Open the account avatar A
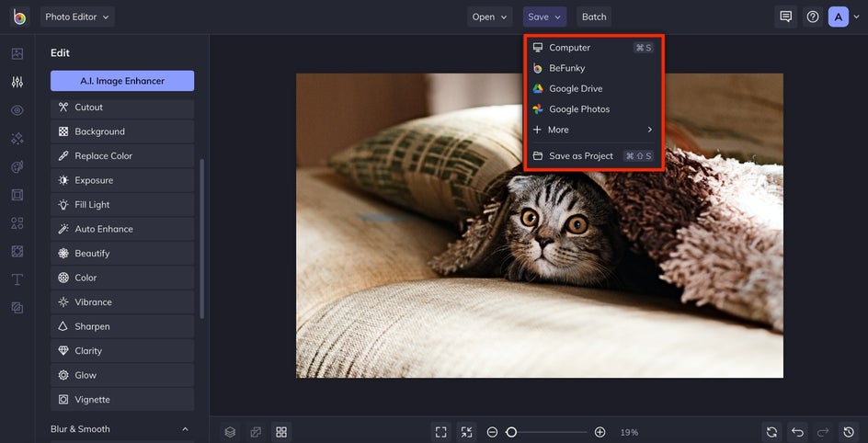Viewport: 868px width, 443px height. pyautogui.click(x=838, y=17)
